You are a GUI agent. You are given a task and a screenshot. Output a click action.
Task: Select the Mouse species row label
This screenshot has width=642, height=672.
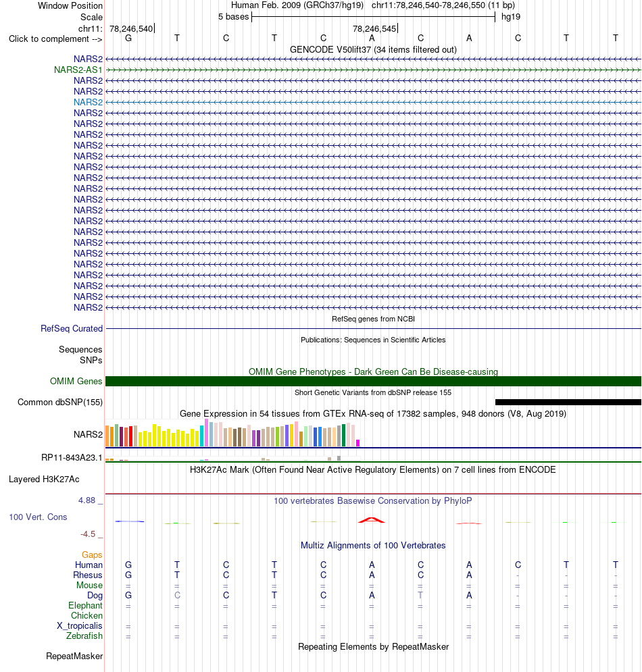89,586
